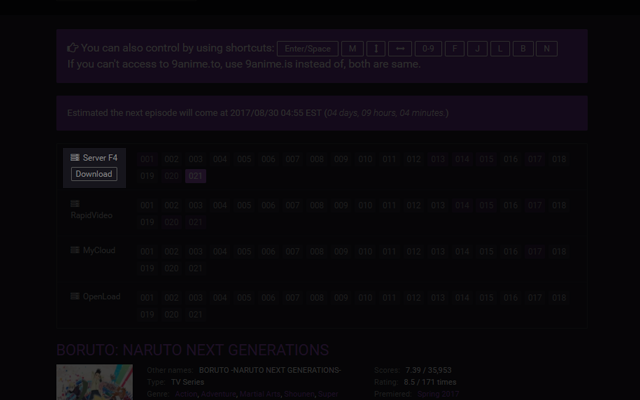Open episode 021 on RapidVideo
This screenshot has height=400, width=640.
pos(196,222)
